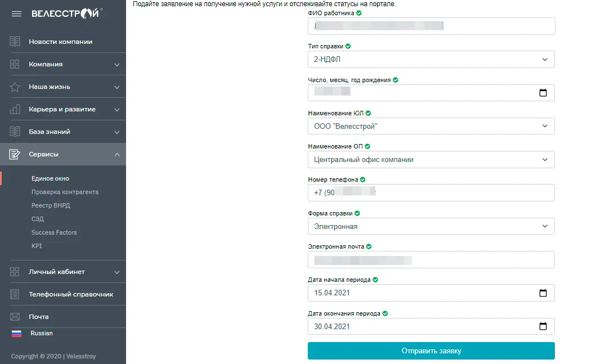Open calendar picker for Дата окончания периода
This screenshot has height=364, width=605.
543,326
